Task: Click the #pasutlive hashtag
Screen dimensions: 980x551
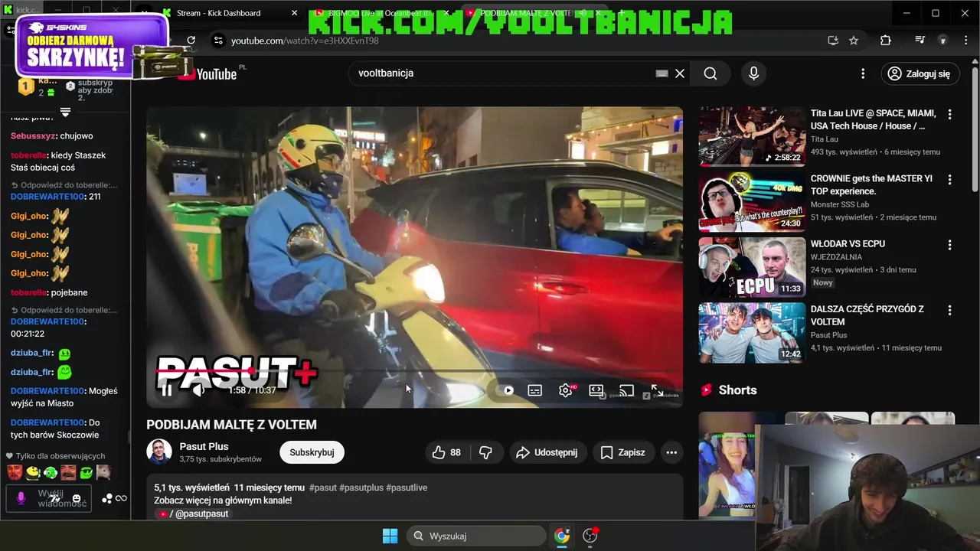Action: click(x=407, y=487)
